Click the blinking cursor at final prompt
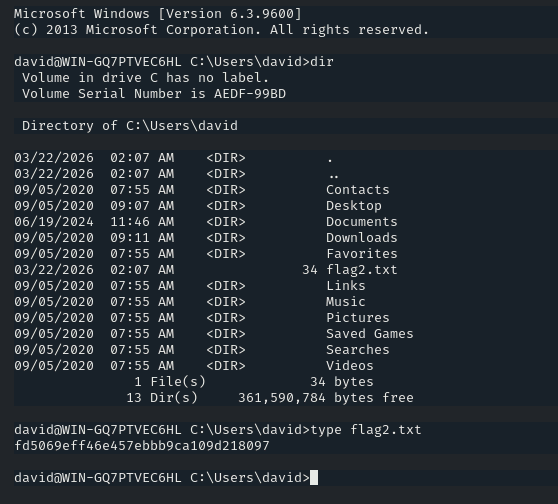 [x=314, y=478]
